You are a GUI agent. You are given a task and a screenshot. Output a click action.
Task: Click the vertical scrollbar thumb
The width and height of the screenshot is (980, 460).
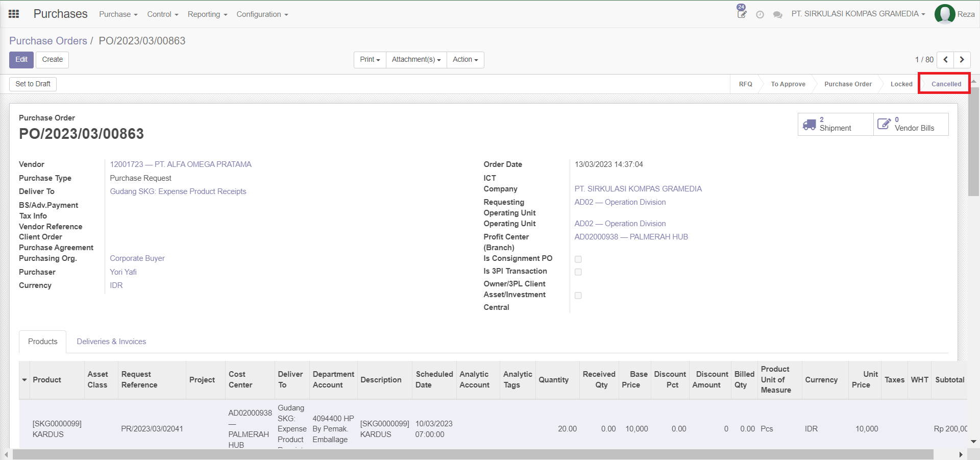[x=974, y=141]
